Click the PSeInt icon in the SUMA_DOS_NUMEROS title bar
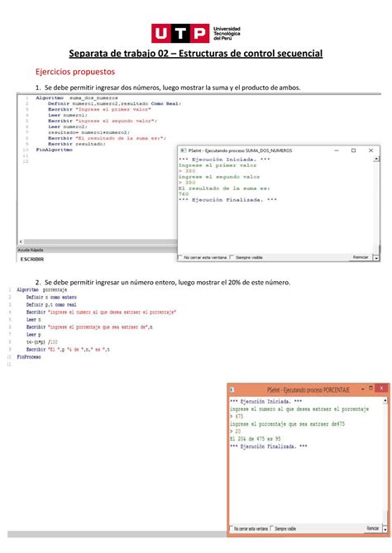This screenshot has height=553, width=392. (x=183, y=150)
